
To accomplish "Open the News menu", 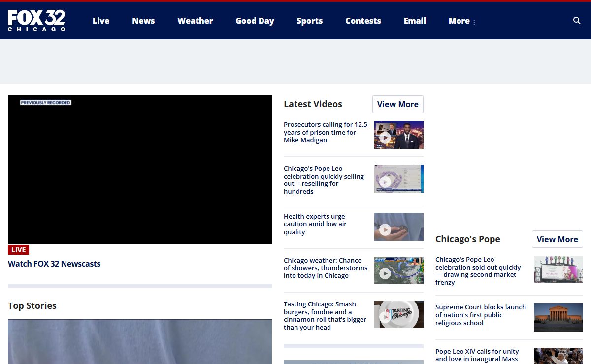I will click(143, 21).
